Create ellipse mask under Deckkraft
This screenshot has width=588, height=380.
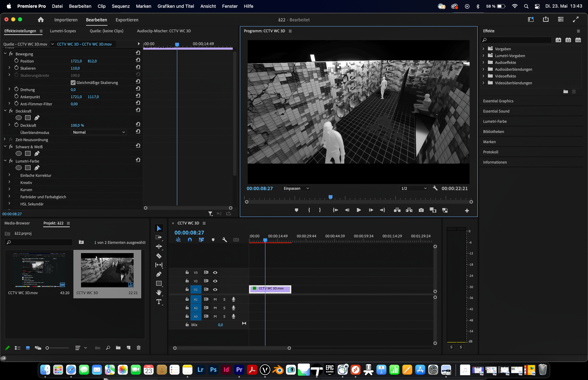[x=19, y=118]
